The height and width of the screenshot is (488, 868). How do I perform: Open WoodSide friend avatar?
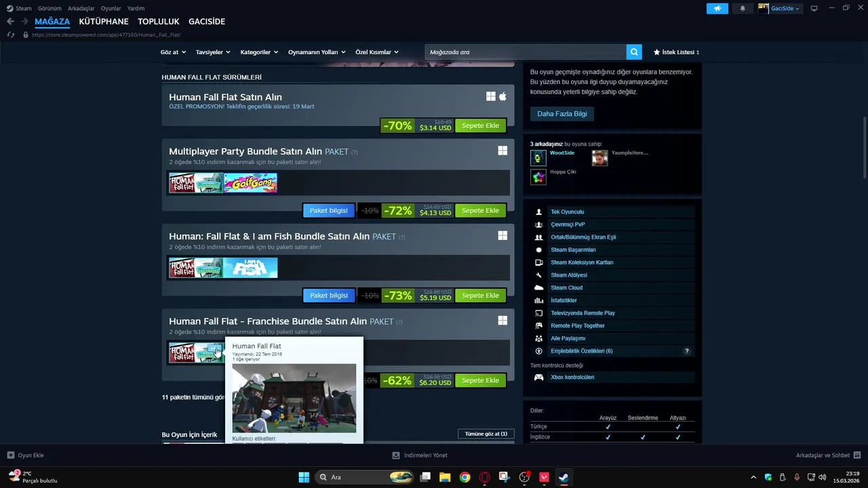coord(538,158)
